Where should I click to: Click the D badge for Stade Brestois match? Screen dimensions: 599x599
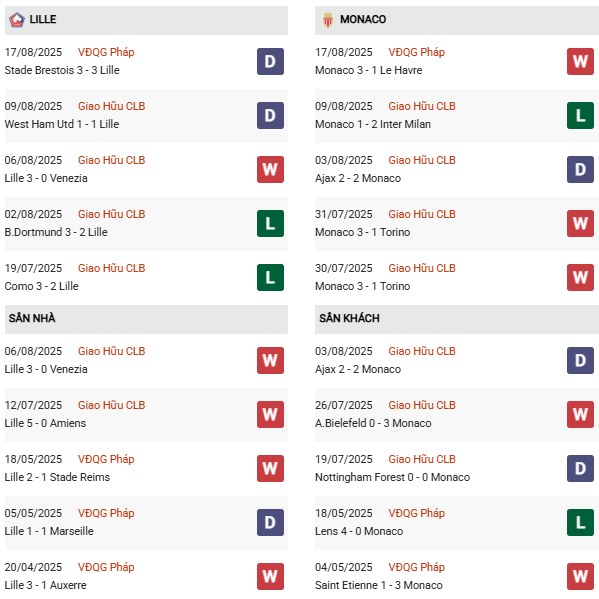pos(270,61)
